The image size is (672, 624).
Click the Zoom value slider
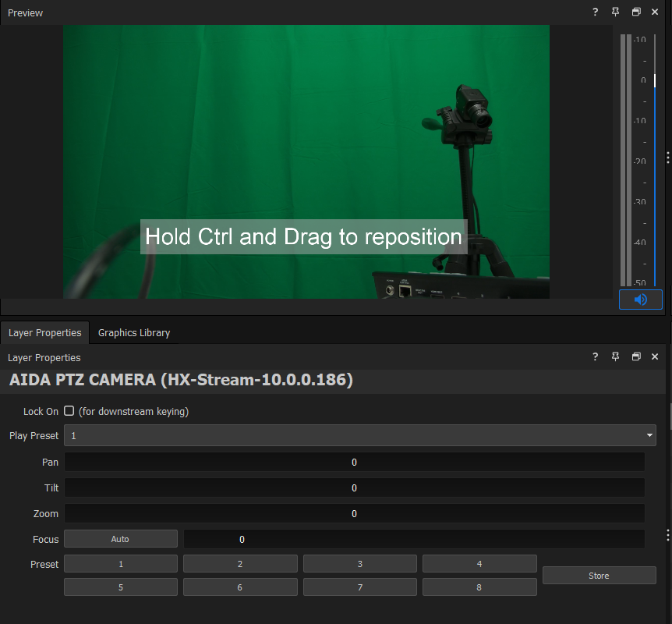(x=354, y=514)
